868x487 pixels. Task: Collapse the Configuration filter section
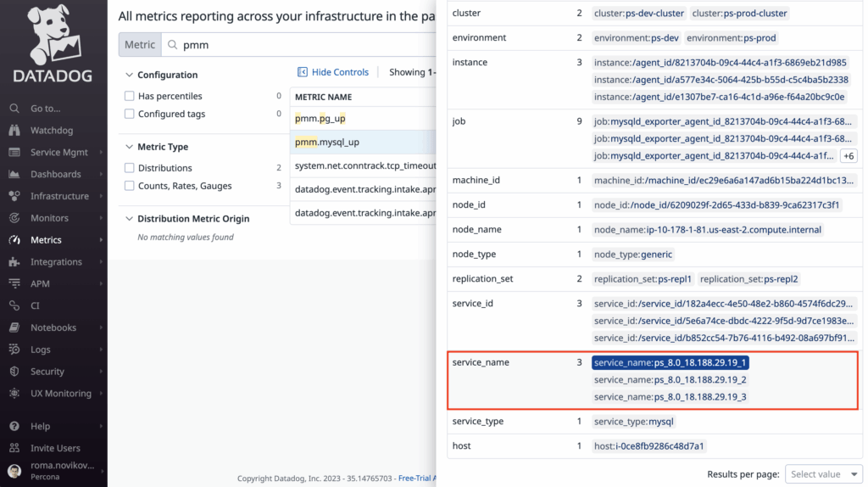tap(129, 75)
